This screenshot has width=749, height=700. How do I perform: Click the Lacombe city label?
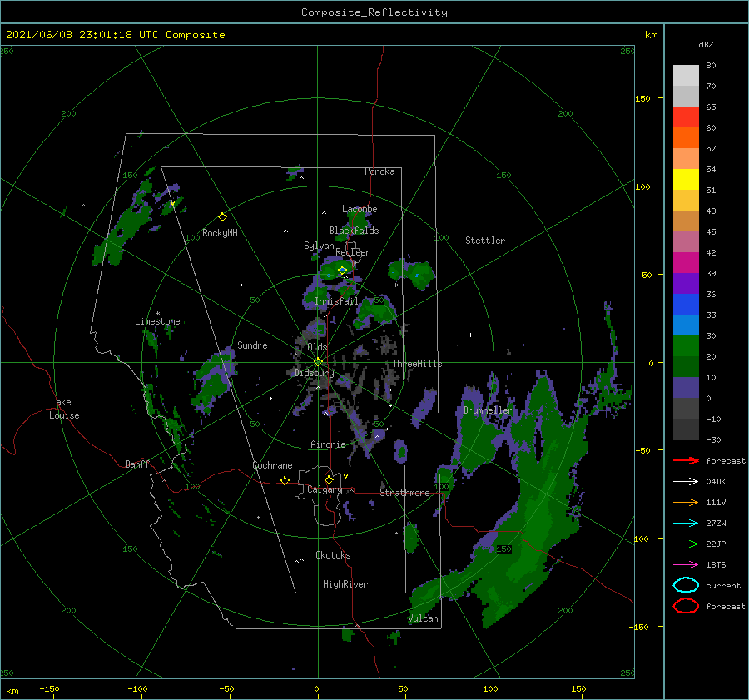(360, 209)
